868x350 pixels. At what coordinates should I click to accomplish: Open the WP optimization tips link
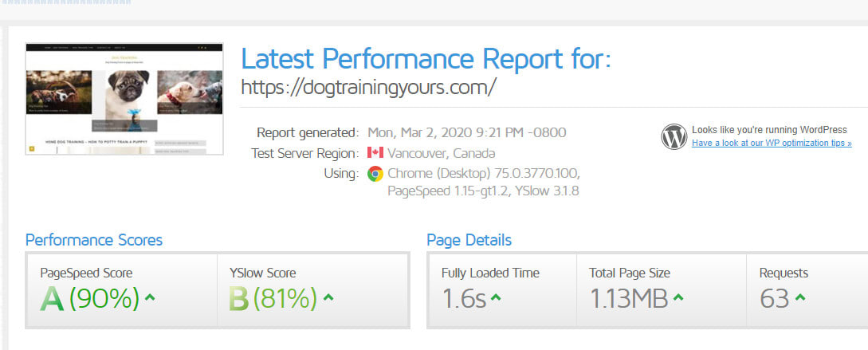[771, 144]
